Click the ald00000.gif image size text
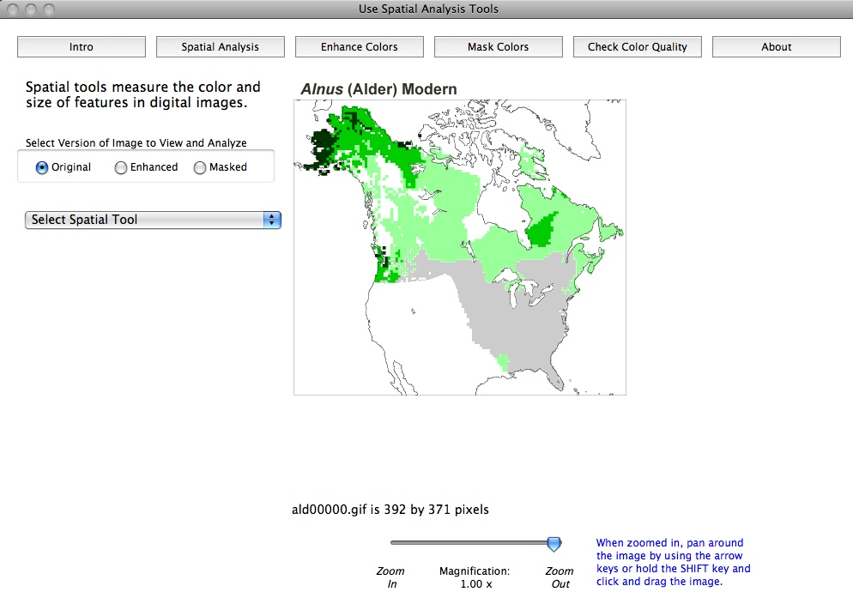Image resolution: width=853 pixels, height=616 pixels. [x=392, y=509]
